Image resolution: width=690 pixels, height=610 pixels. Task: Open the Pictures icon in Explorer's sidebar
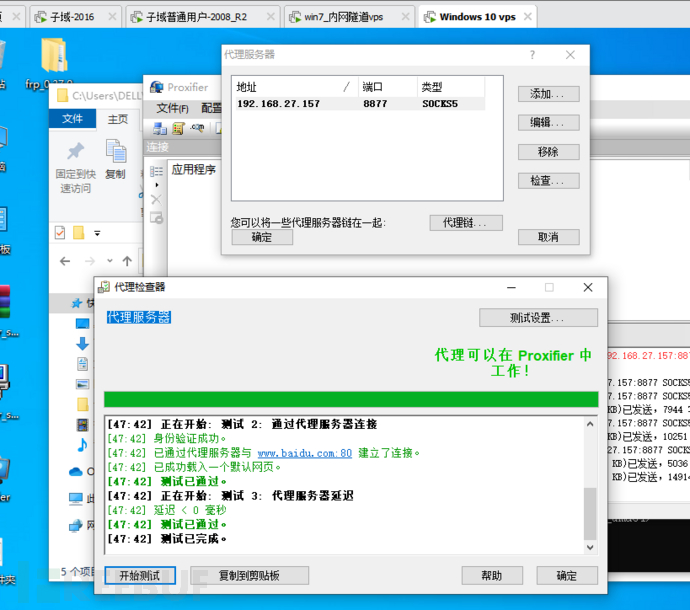pos(82,384)
